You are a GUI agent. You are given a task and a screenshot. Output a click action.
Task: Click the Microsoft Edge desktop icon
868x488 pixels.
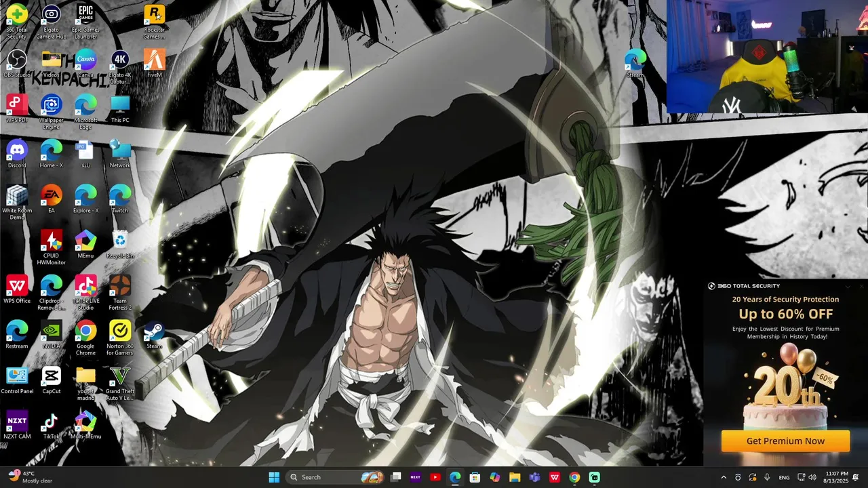point(85,113)
